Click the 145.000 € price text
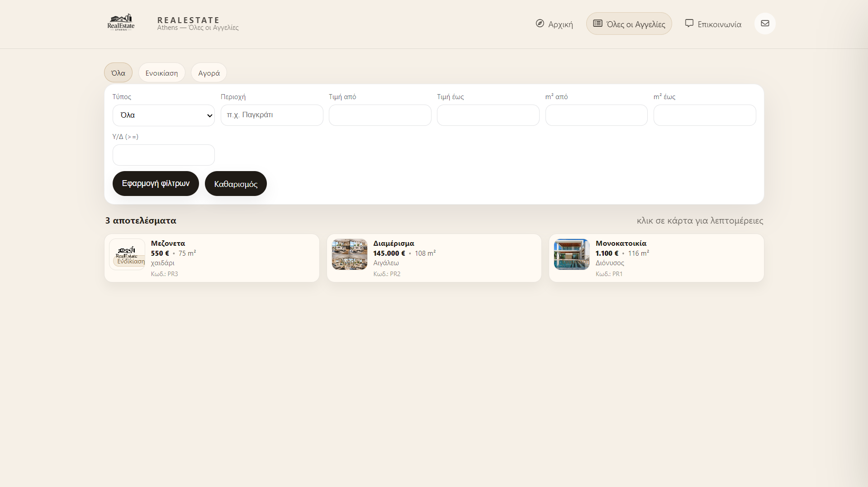The width and height of the screenshot is (868, 487). click(x=389, y=253)
